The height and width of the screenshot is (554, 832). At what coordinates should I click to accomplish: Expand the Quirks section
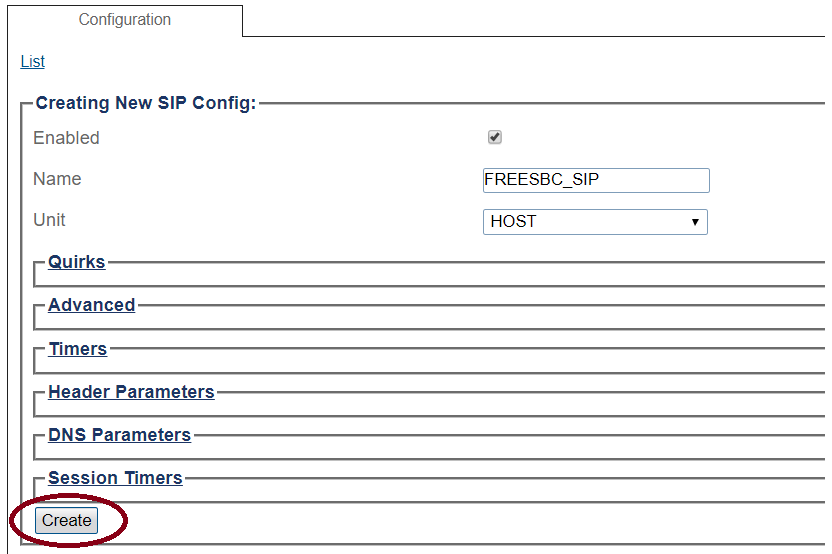[x=76, y=262]
